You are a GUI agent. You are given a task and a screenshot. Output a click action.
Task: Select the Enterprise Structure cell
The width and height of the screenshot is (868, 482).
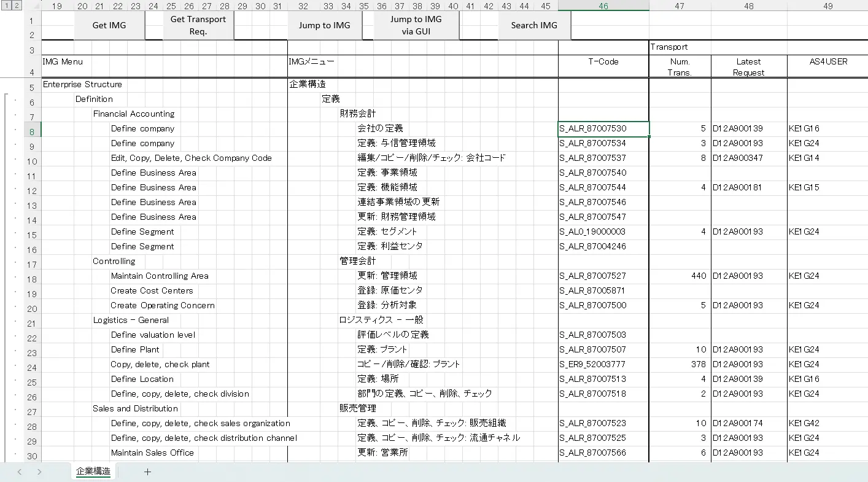[82, 85]
